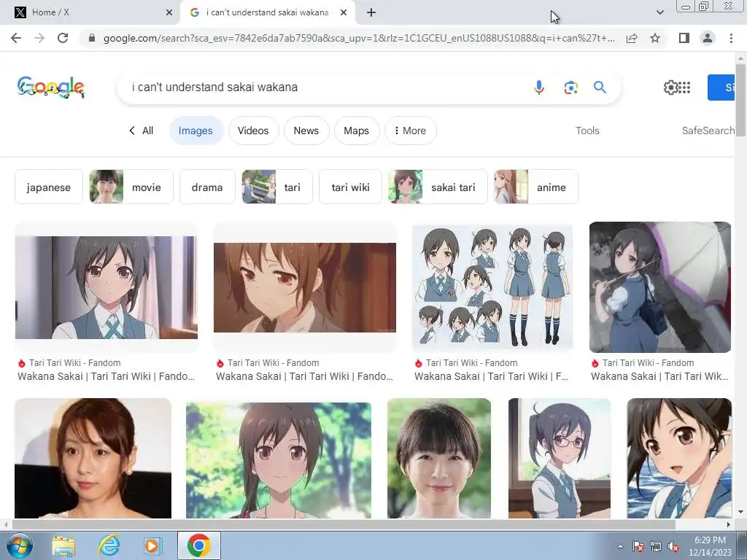747x560 pixels.
Task: Open Windows Media Player from taskbar
Action: [153, 545]
